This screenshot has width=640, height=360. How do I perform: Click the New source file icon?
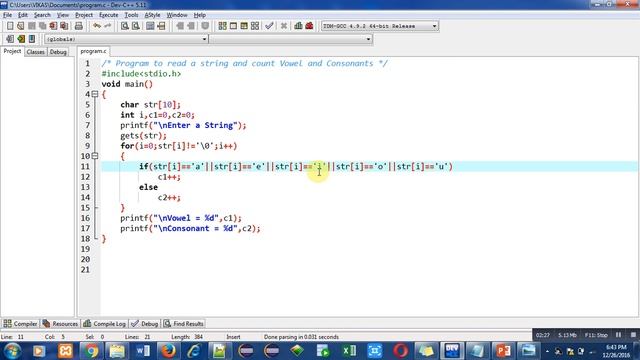point(10,26)
